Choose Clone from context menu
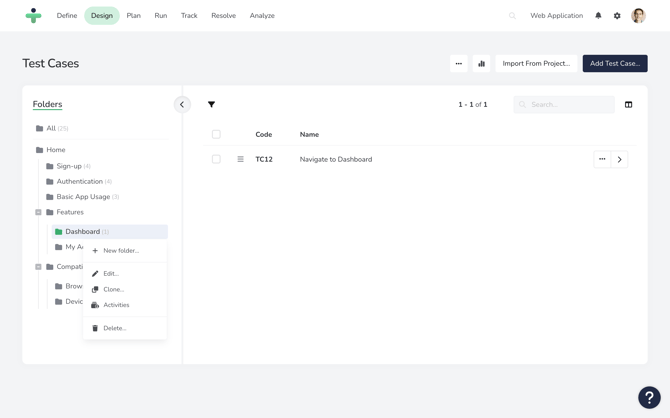Image resolution: width=670 pixels, height=418 pixels. tap(125, 289)
